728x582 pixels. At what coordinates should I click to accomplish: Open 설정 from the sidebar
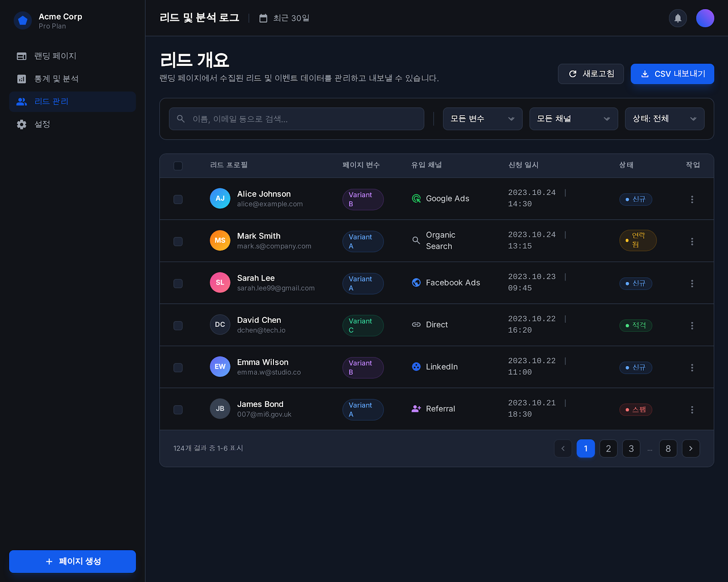pos(42,124)
